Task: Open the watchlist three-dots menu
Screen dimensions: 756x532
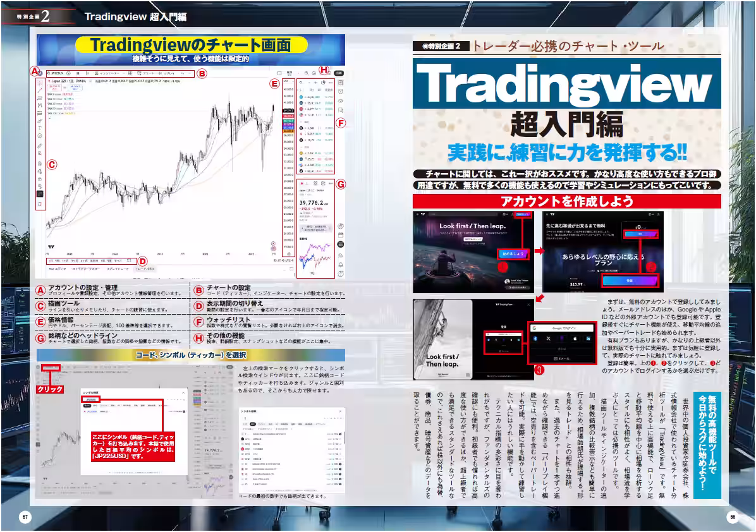Action: tap(331, 83)
